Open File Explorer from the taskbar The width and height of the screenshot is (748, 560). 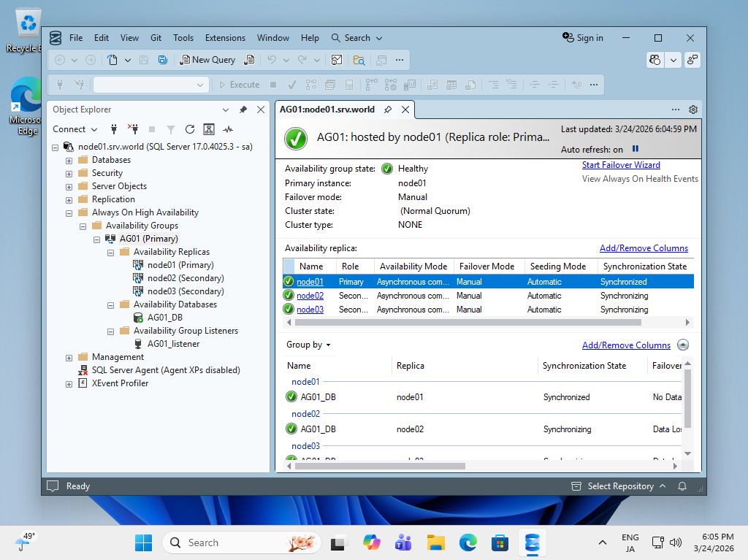pyautogui.click(x=435, y=542)
